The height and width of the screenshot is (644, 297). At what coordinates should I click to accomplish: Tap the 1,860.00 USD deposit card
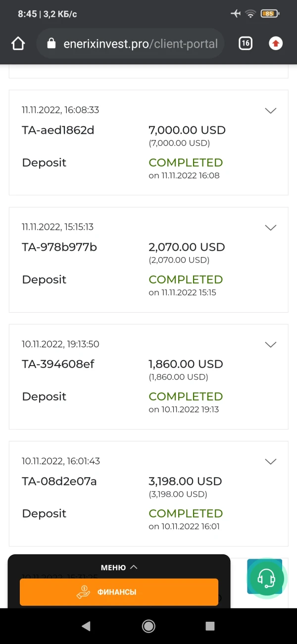(148, 376)
